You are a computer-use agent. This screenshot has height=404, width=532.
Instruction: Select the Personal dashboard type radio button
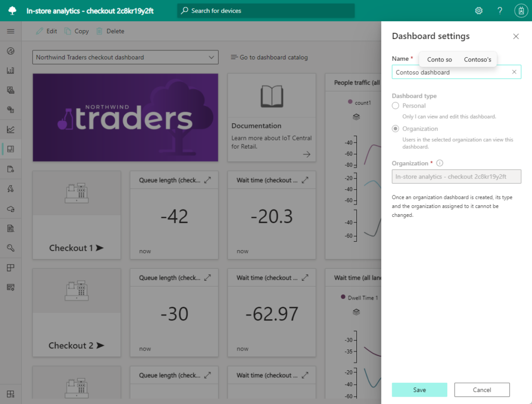tap(395, 105)
